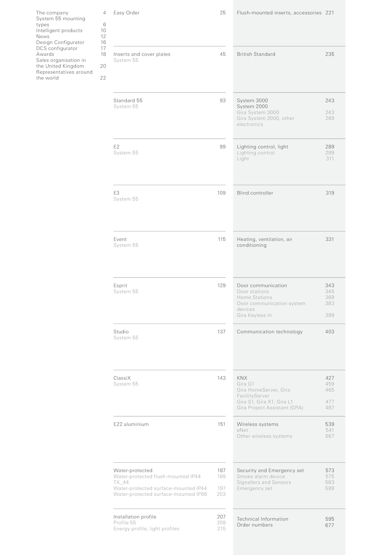Image resolution: width=392 pixels, height=555 pixels.
Task: Open Gira Keyless In sub-entry
Action: (254, 315)
